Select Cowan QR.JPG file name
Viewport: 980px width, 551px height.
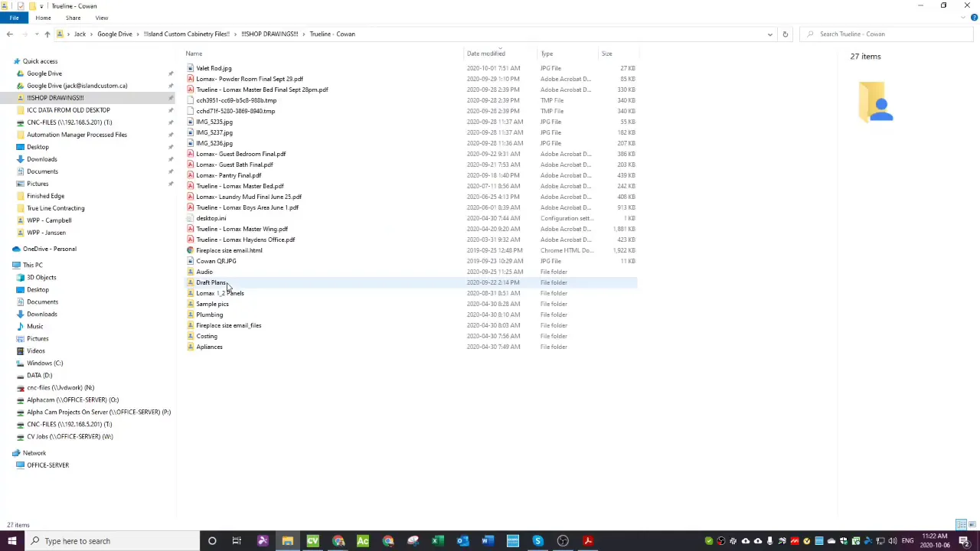(x=216, y=261)
